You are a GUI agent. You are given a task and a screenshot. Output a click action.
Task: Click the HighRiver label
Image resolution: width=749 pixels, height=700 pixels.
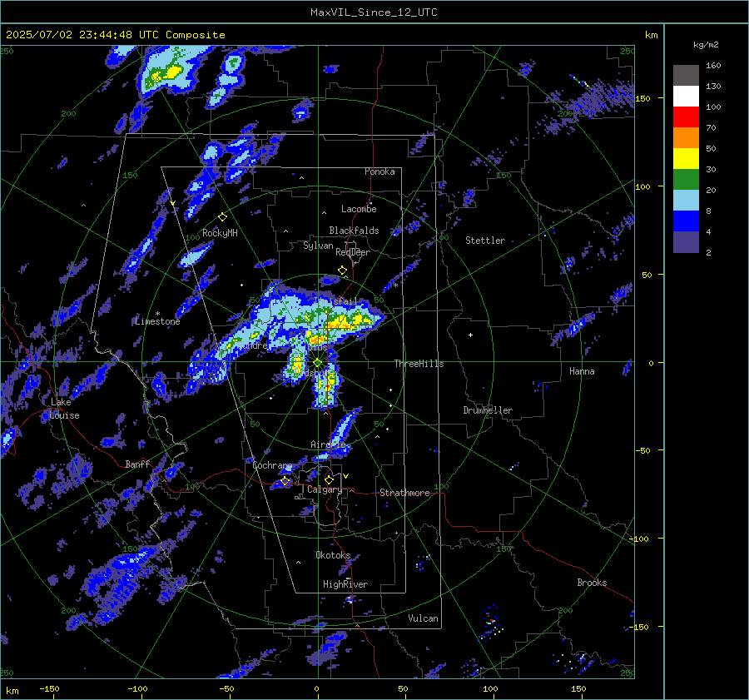pyautogui.click(x=345, y=584)
